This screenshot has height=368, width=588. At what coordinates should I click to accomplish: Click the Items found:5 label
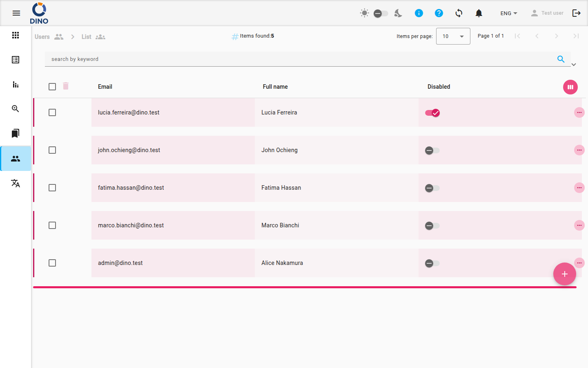coord(257,36)
